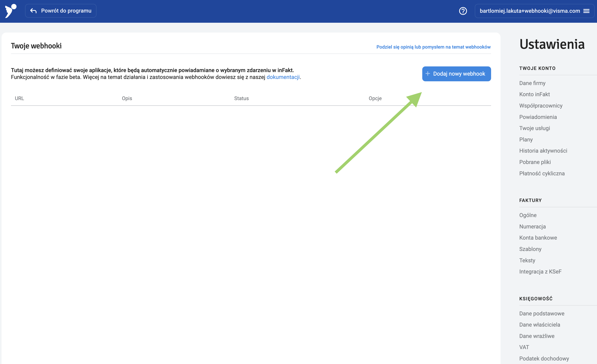Open Teksty settings
This screenshot has height=364, width=597.
coord(527,260)
